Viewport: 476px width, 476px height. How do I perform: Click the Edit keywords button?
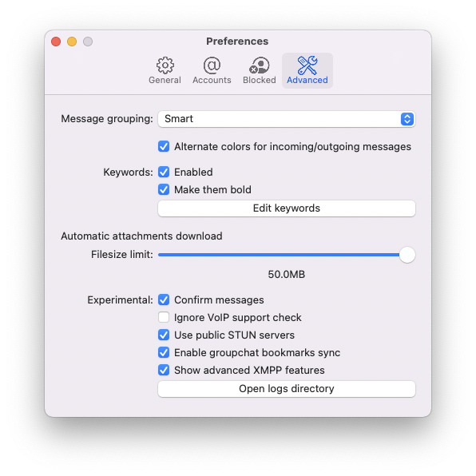tap(286, 208)
